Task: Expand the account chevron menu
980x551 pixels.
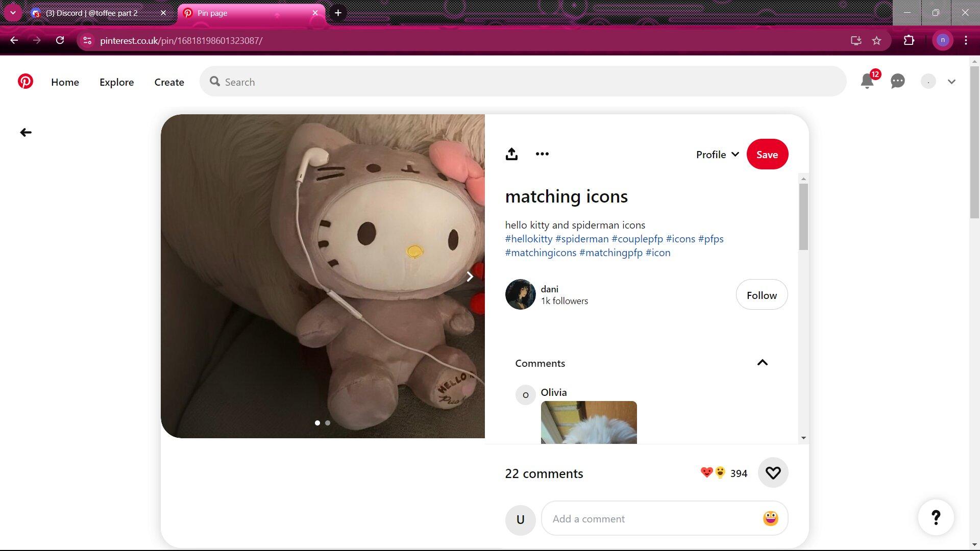Action: (951, 82)
